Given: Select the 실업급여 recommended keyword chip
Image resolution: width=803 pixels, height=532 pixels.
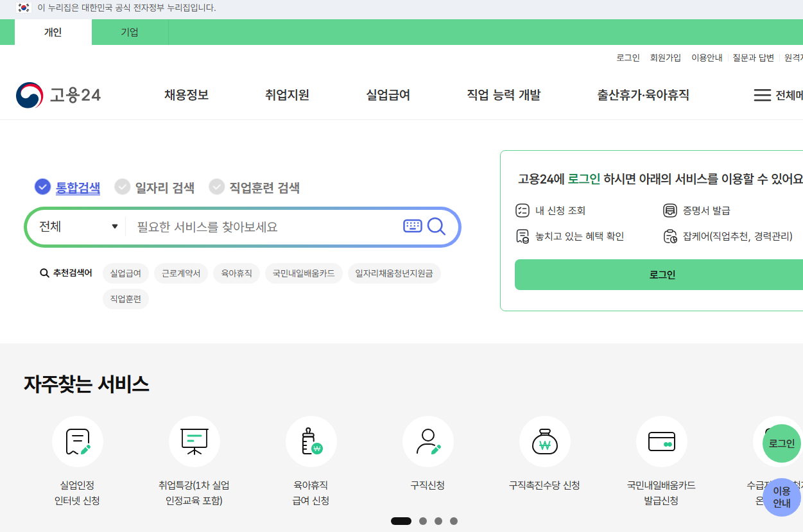Looking at the screenshot, I should [126, 273].
